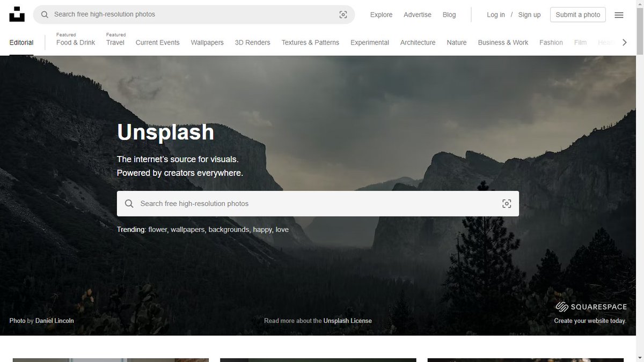Image resolution: width=644 pixels, height=362 pixels.
Task: Open the first photo thumbnail below hero
Action: point(111,360)
